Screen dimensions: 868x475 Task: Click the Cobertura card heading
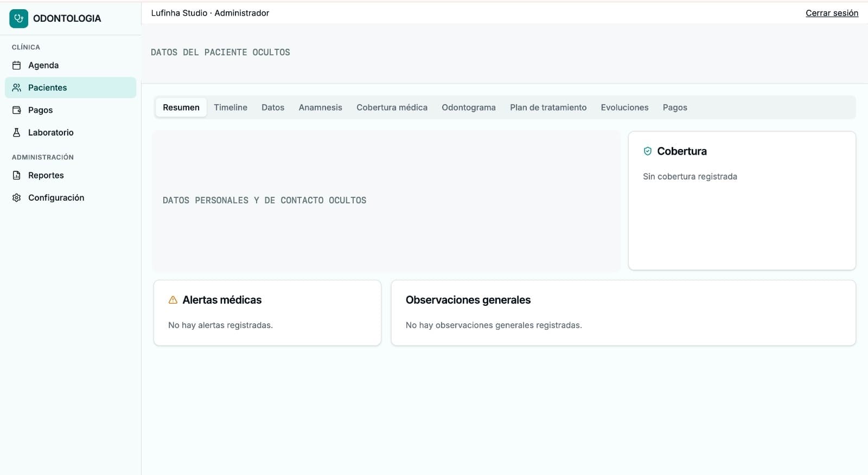[x=682, y=151]
